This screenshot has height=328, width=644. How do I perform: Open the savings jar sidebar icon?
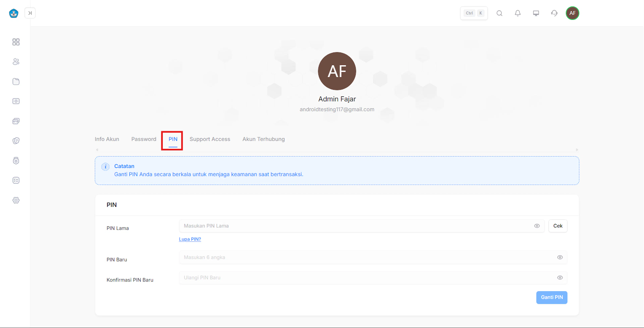coord(16,161)
